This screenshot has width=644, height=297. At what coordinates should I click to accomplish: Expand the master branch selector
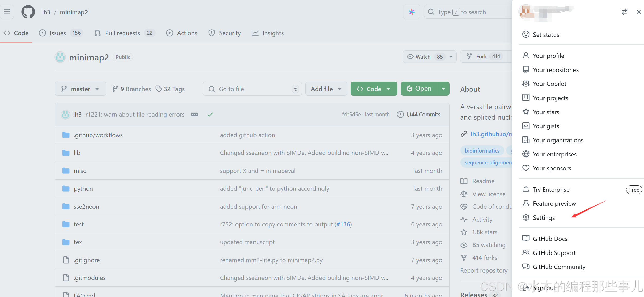coord(80,89)
